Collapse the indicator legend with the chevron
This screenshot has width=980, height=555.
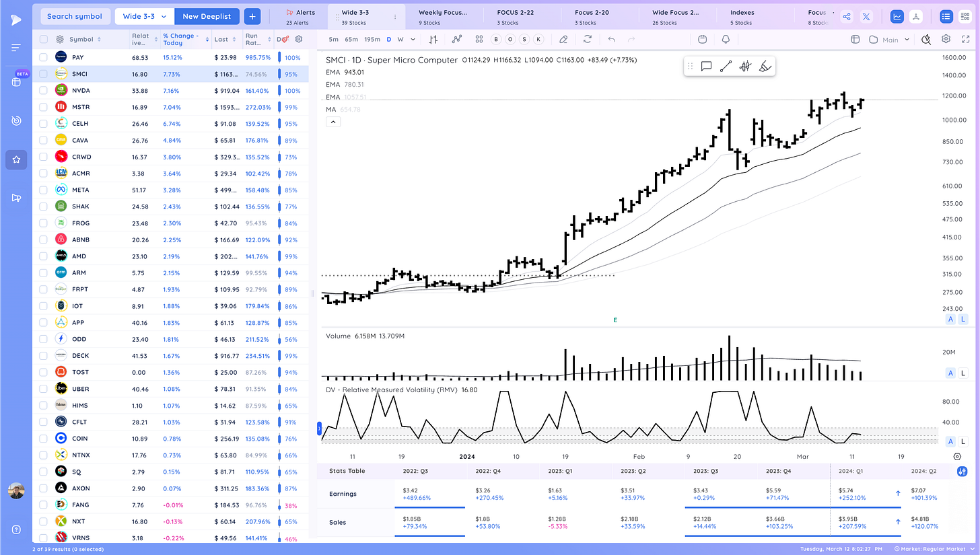point(333,122)
